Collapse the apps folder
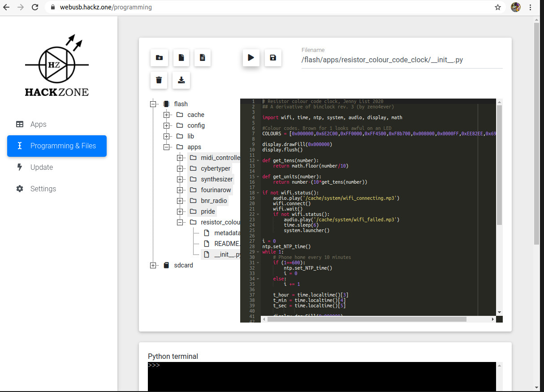The image size is (544, 392). [167, 147]
